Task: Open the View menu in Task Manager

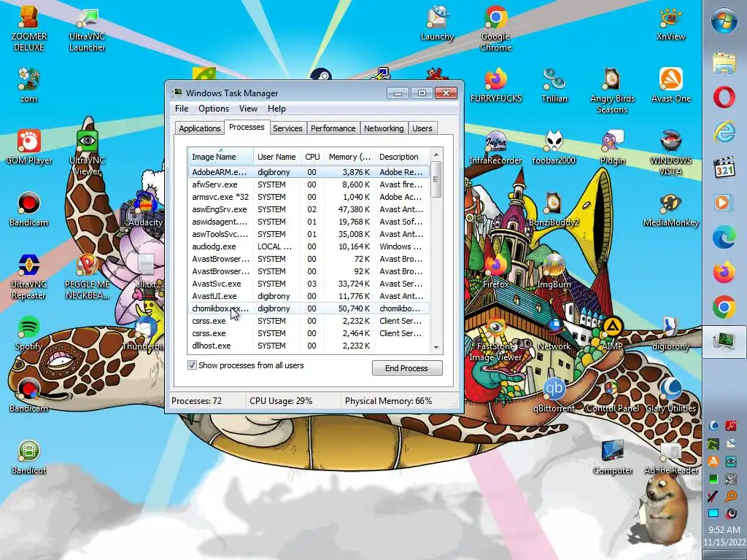Action: 248,109
